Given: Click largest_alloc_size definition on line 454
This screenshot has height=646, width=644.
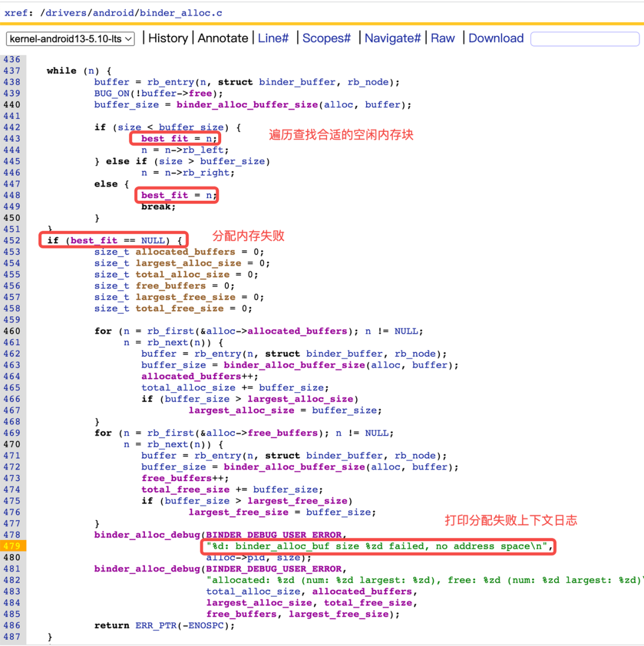Looking at the screenshot, I should 188,263.
